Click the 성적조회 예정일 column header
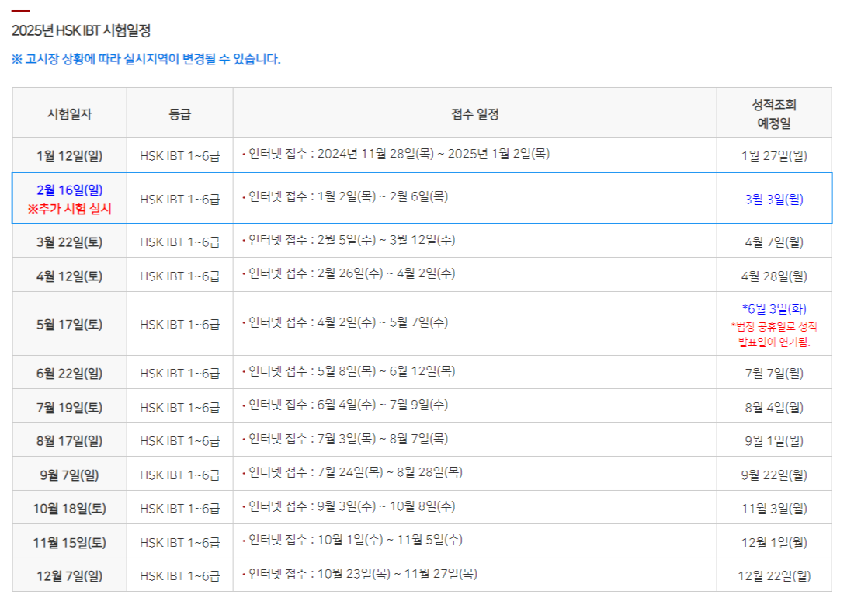This screenshot has height=612, width=868. 774,113
